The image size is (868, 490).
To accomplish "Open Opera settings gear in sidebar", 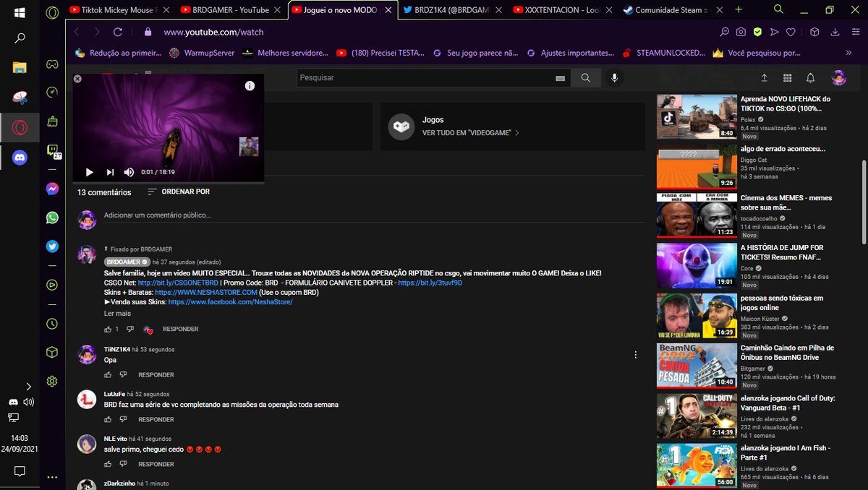I will (x=52, y=381).
